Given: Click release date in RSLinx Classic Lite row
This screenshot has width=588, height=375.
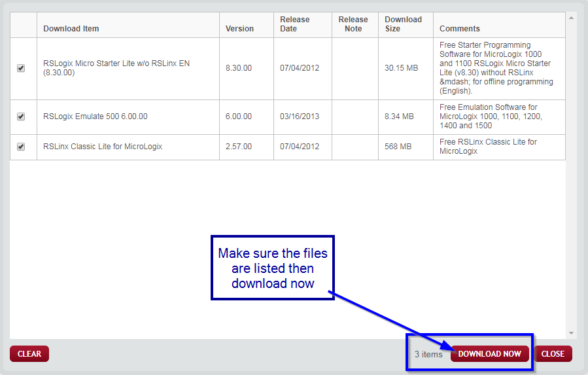Looking at the screenshot, I should (300, 147).
